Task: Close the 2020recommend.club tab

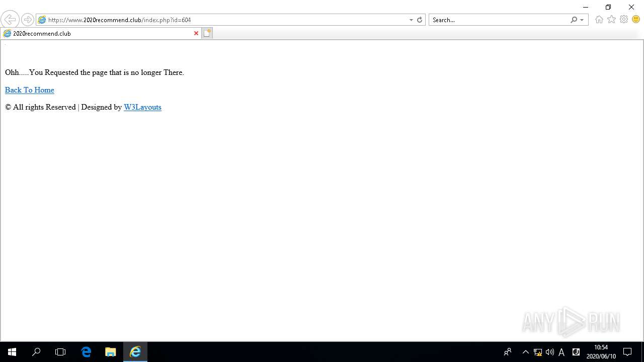Action: [196, 33]
